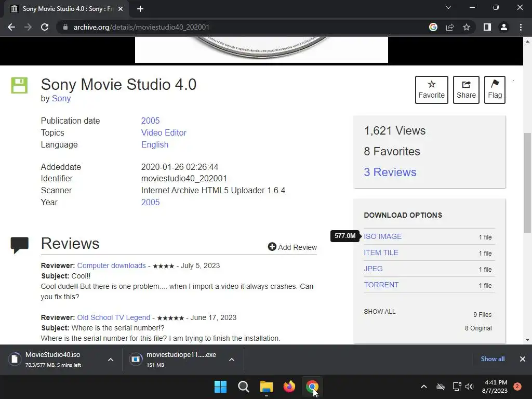
Task: Open the Sony creator link
Action: (61, 98)
